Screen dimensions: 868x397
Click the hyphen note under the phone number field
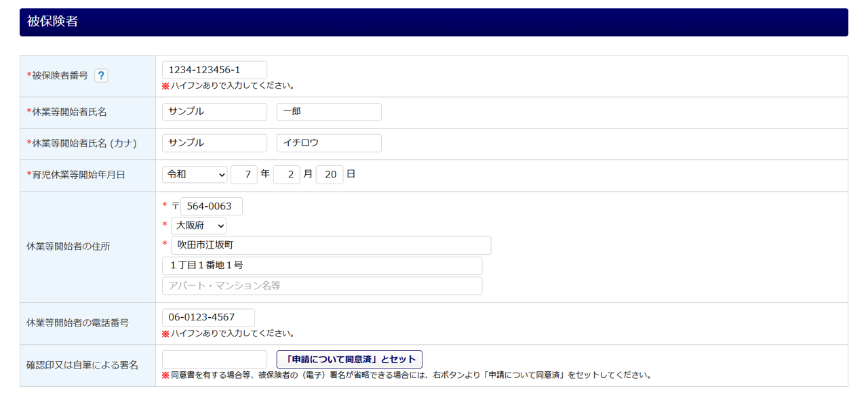229,334
